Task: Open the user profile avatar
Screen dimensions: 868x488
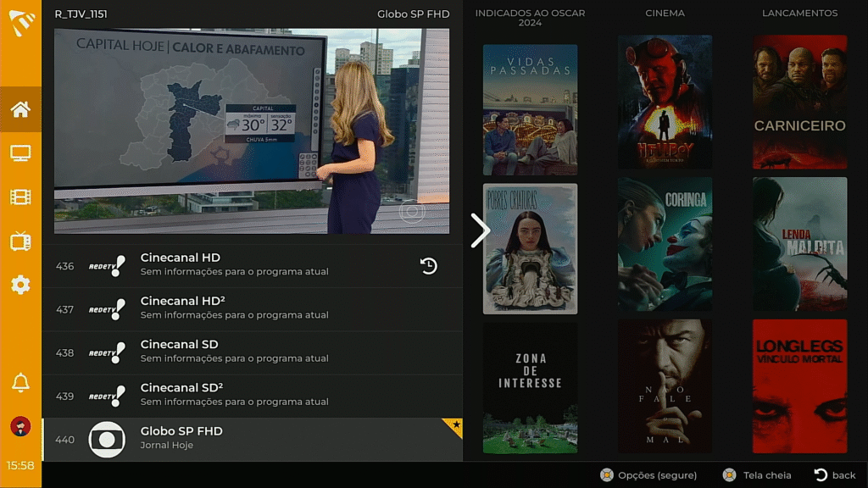Action: pos(20,426)
